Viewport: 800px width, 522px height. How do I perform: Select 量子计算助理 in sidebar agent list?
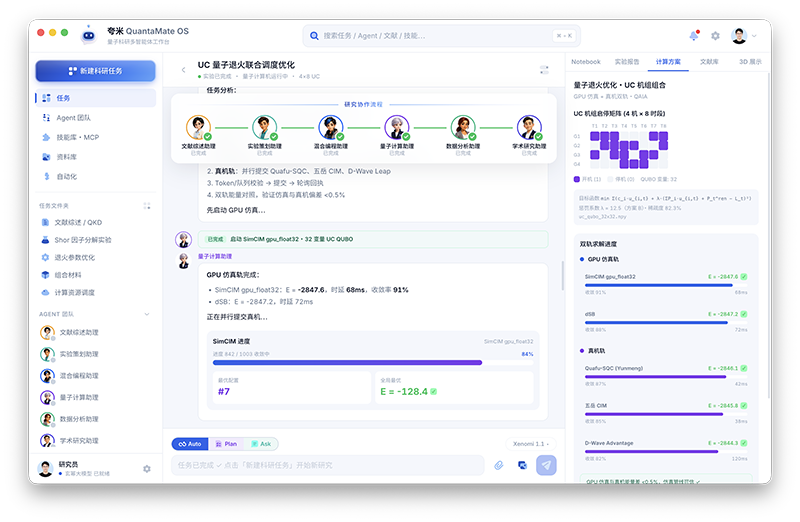95,397
